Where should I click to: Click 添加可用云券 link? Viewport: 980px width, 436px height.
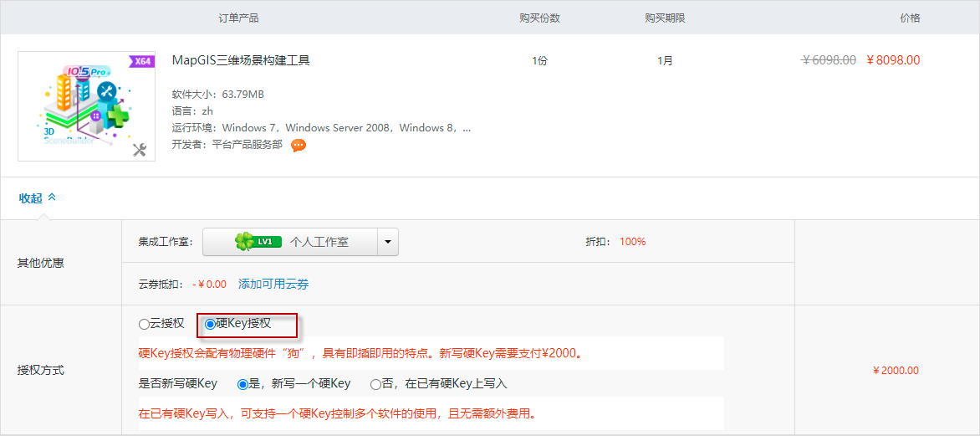point(273,284)
